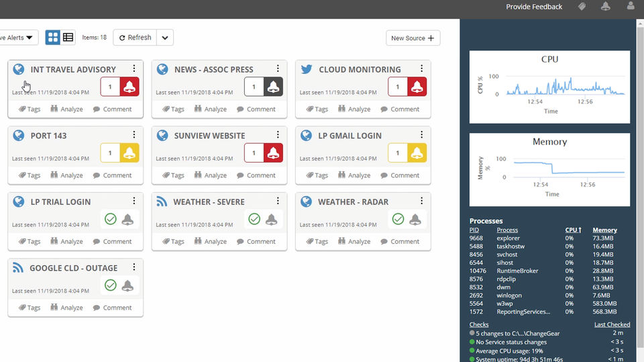The image size is (644, 362).
Task: Click Tags on WEATHER - RADAR card
Action: [x=317, y=242]
